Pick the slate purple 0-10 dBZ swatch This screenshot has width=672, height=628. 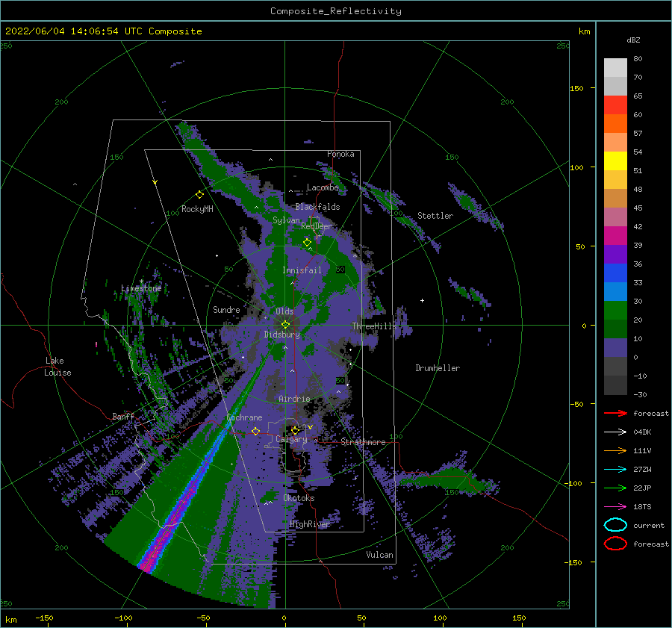[615, 348]
